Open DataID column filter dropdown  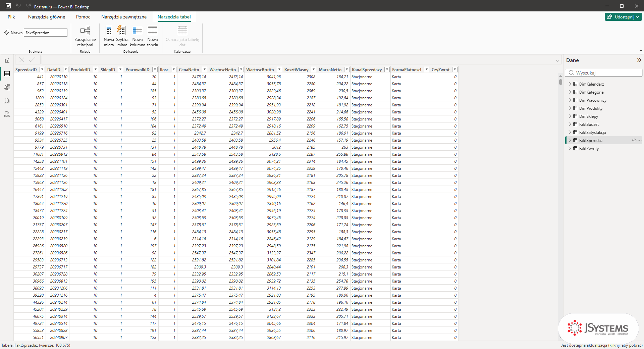point(66,69)
